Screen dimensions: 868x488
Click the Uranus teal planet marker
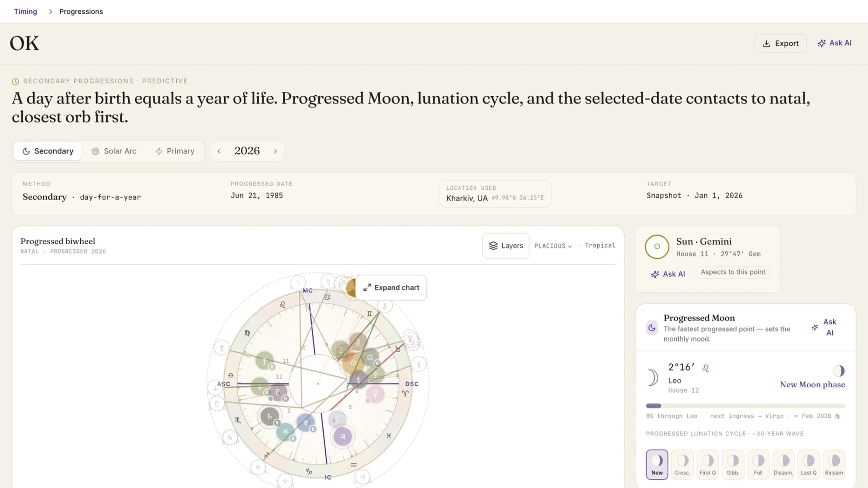click(x=285, y=432)
